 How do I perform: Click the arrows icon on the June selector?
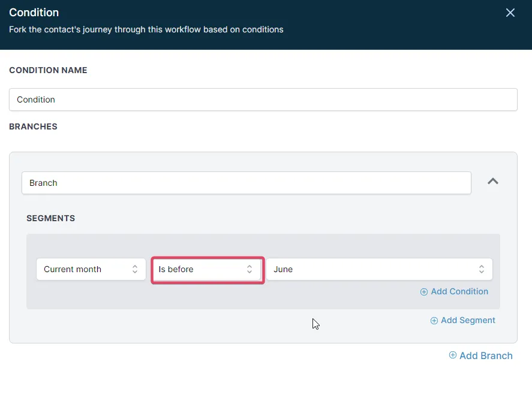pyautogui.click(x=482, y=270)
